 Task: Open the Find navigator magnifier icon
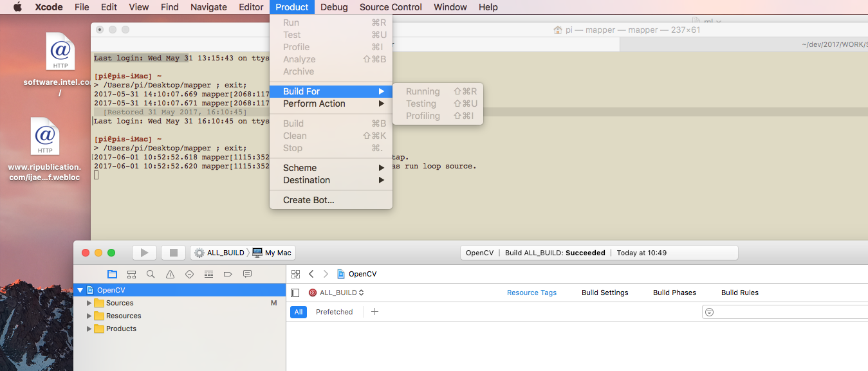click(151, 274)
